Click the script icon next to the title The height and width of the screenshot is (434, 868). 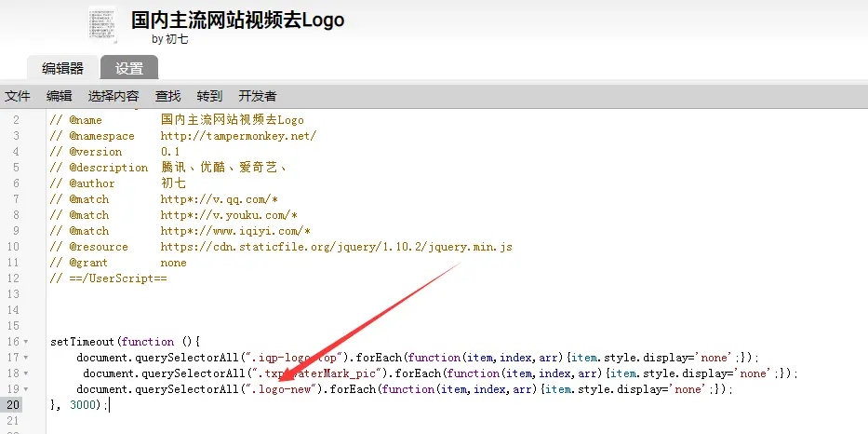[x=102, y=24]
